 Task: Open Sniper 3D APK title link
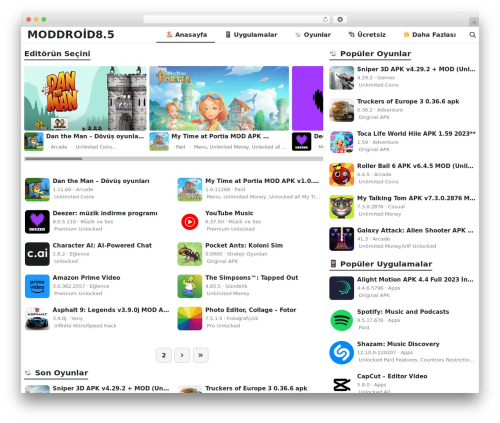point(416,69)
